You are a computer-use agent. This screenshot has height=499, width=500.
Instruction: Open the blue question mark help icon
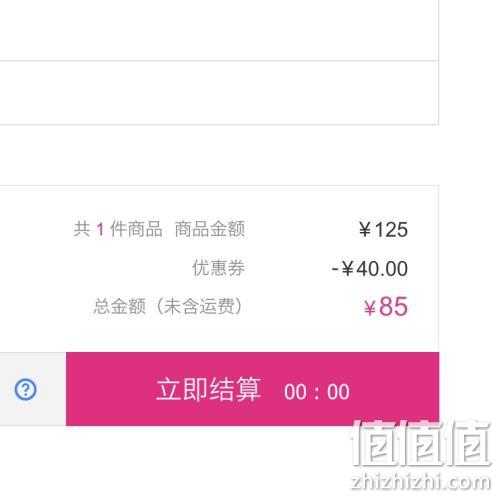click(25, 389)
